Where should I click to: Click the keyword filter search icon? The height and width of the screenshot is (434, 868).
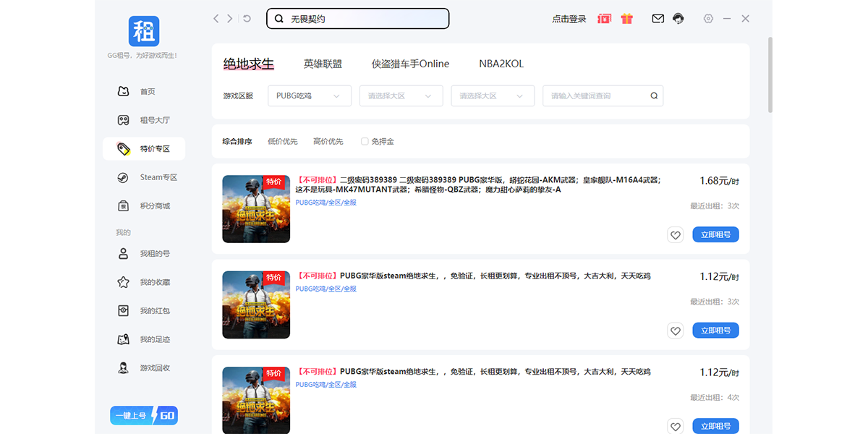(x=654, y=95)
